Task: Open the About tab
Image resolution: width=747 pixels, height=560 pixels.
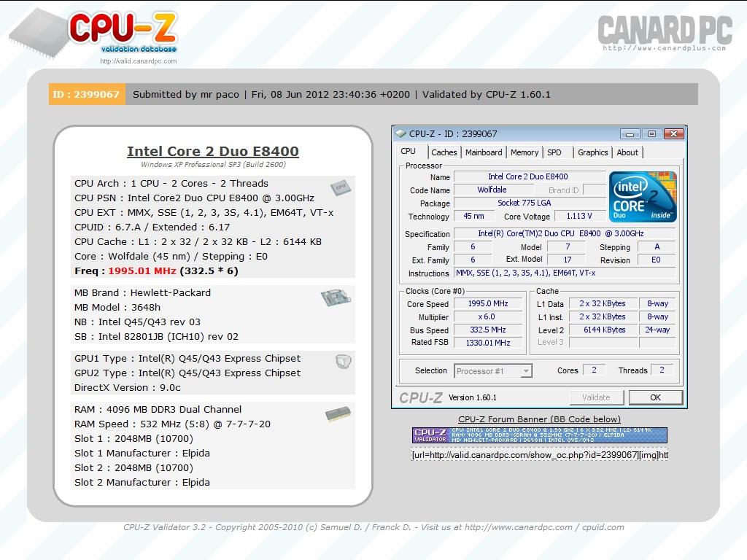Action: coord(627,152)
